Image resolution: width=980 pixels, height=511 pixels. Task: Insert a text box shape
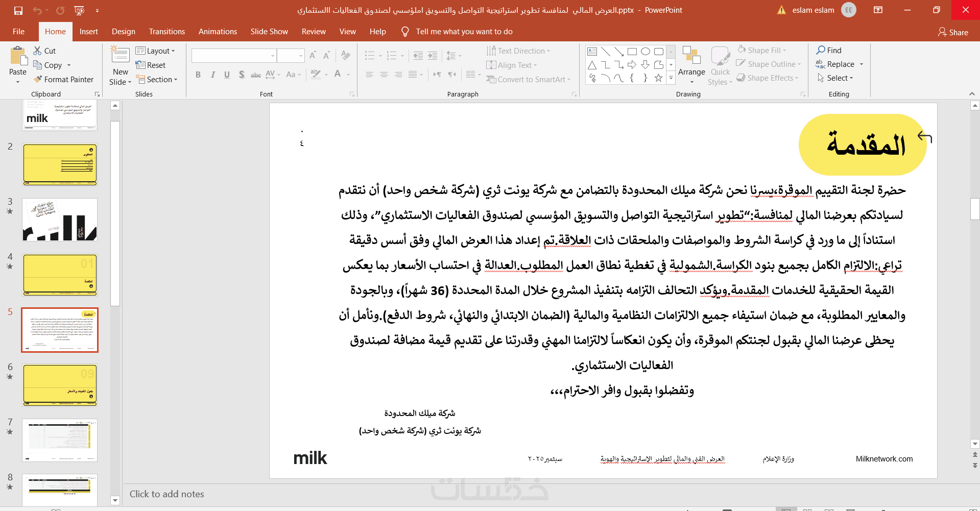tap(592, 52)
